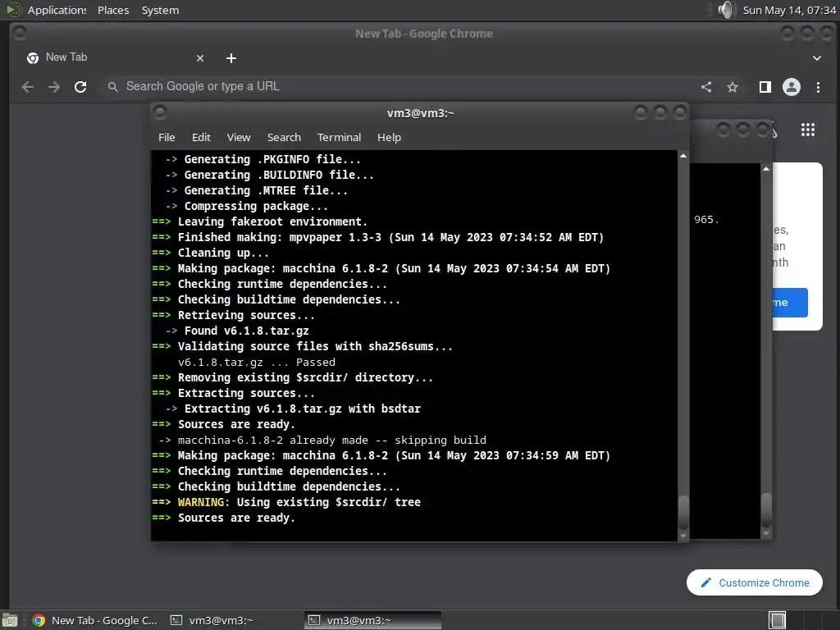Click the terminal window menu button left of title

click(x=160, y=112)
